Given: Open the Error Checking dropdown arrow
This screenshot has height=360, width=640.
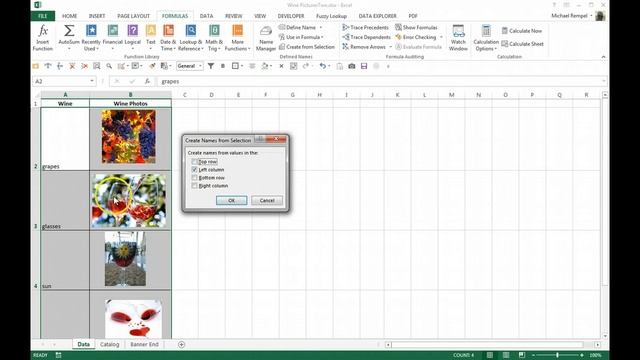Looking at the screenshot, I should pos(441,37).
